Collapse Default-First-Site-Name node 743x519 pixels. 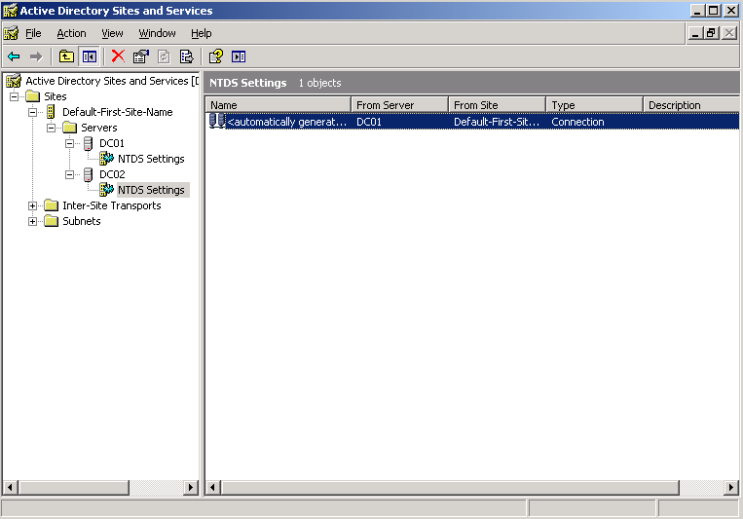click(32, 112)
